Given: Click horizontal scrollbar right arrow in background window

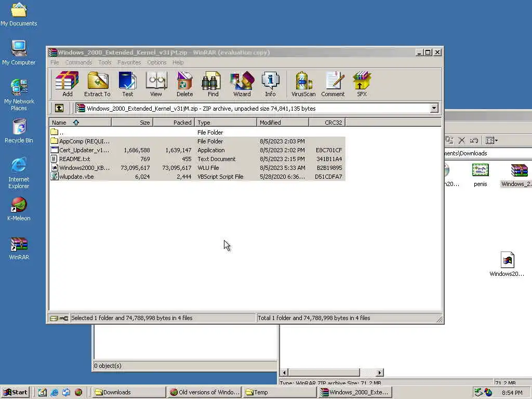Looking at the screenshot, I should click(x=380, y=373).
